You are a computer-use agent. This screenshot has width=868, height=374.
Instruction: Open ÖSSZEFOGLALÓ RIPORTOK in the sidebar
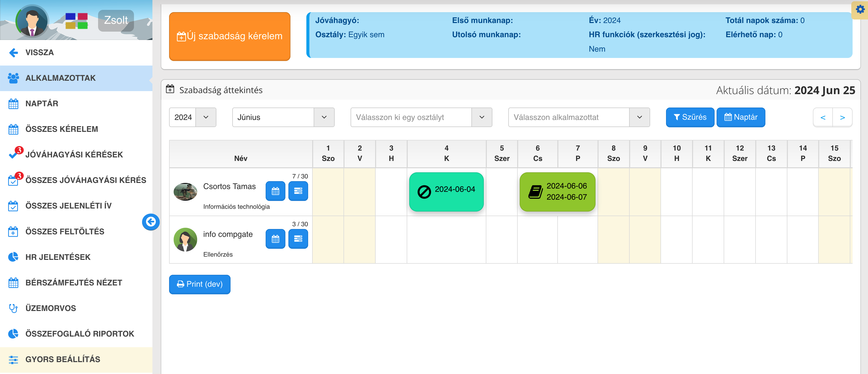(x=76, y=334)
